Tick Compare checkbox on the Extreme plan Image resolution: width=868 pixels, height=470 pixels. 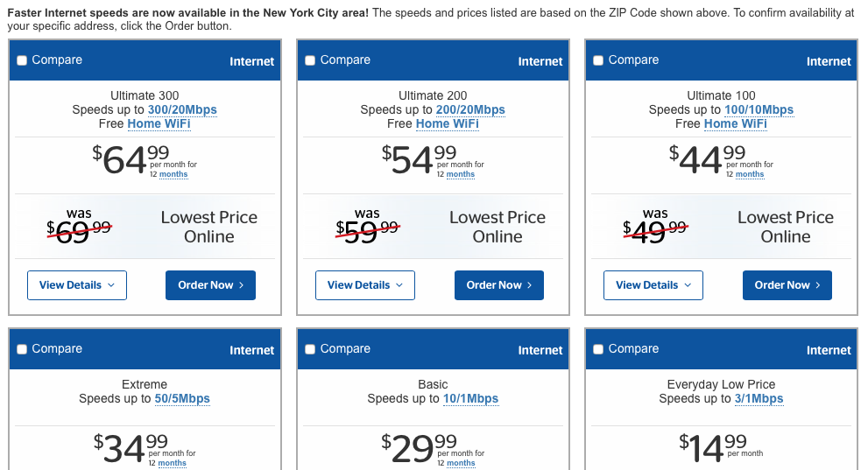(23, 349)
